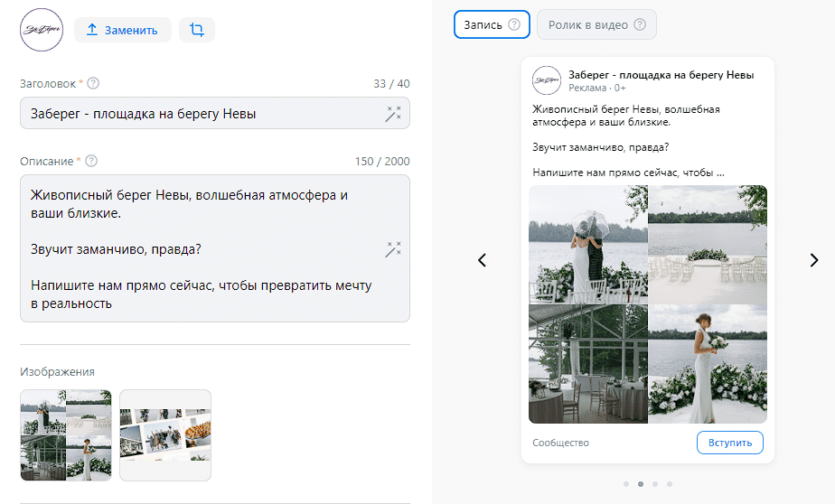This screenshot has width=835, height=504.
Task: Open help icon in Ролик в видео tab
Action: (640, 24)
